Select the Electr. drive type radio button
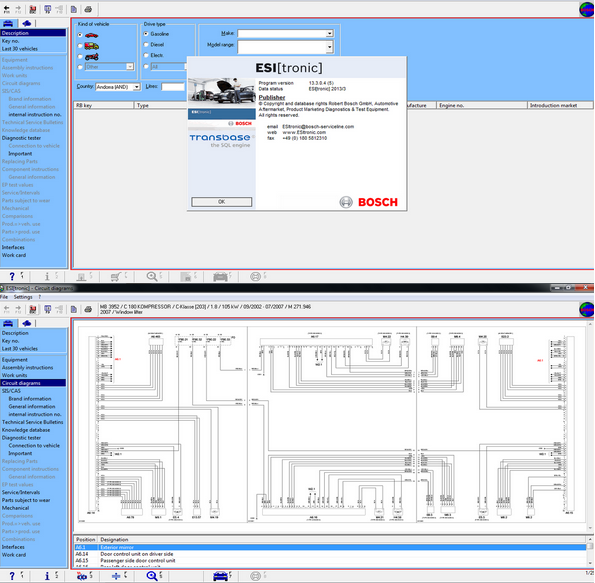 (x=146, y=55)
